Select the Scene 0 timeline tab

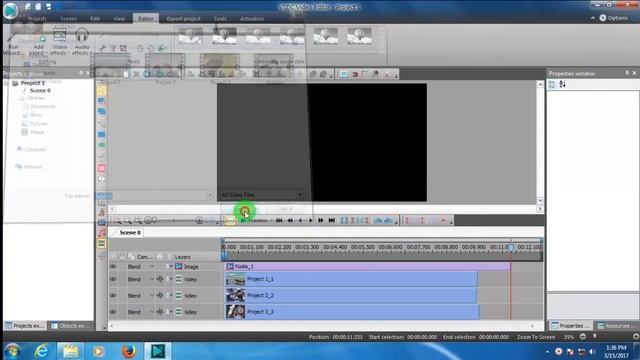130,233
